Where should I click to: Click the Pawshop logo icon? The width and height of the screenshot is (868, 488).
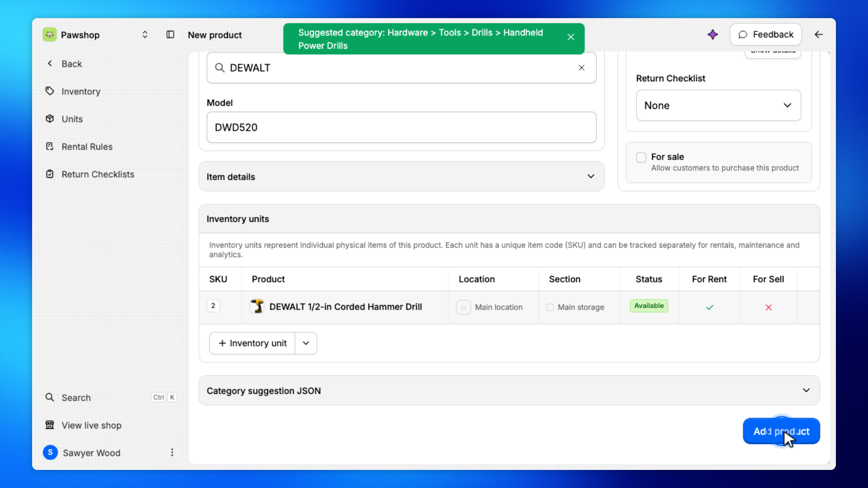[x=50, y=35]
